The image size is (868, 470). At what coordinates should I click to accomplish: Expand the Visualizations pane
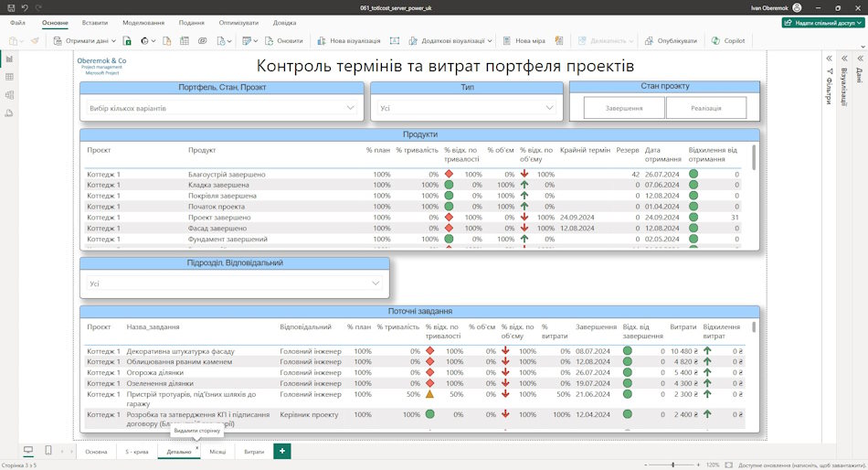[845, 59]
